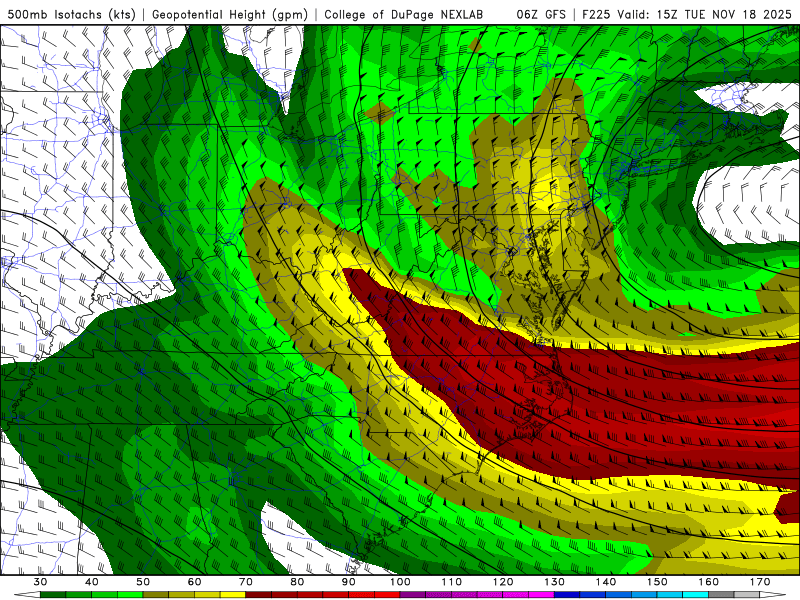Select the olive swatch starting at 50
This screenshot has width=800, height=600.
coord(156,595)
